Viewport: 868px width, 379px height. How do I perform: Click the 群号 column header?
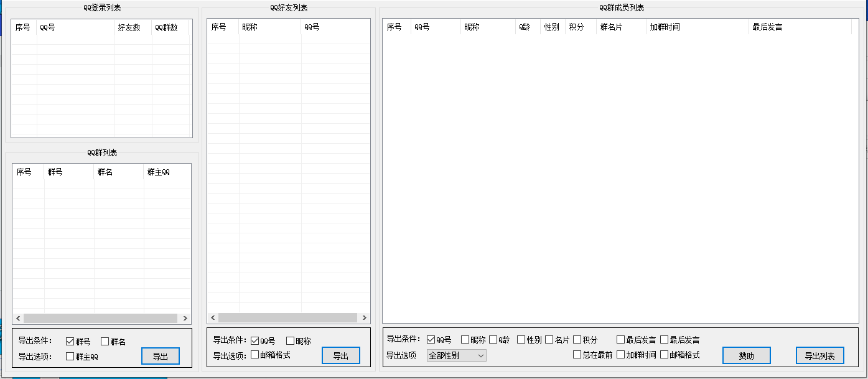(69, 172)
